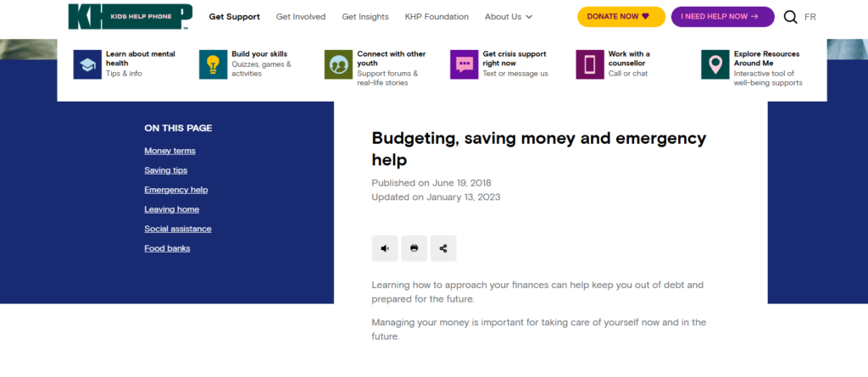Click the phone Work with a counsellor icon

point(590,64)
